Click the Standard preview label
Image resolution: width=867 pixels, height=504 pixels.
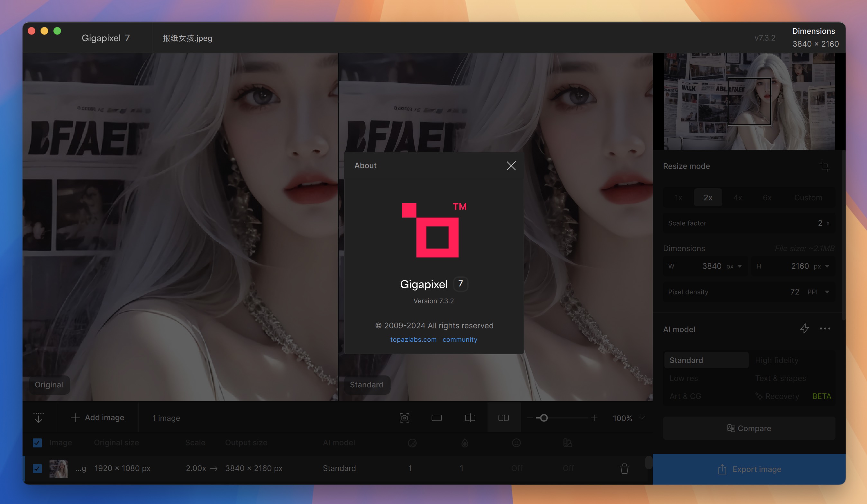tap(366, 384)
